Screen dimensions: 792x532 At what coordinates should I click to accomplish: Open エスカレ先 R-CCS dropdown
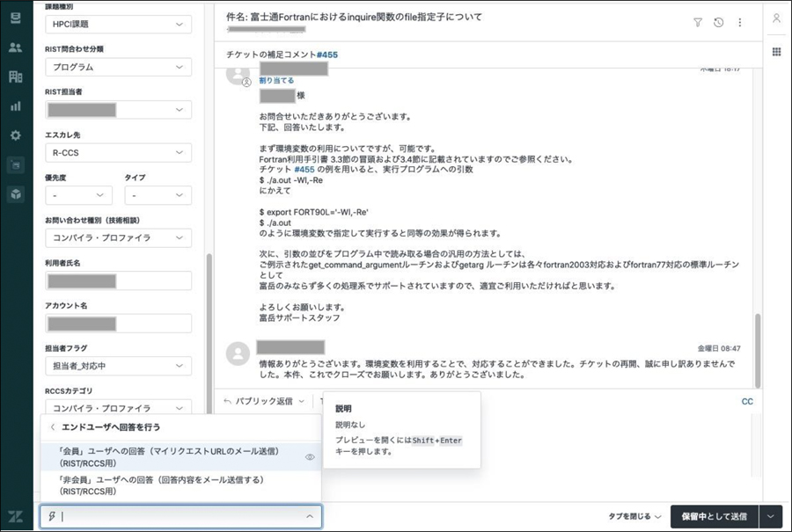(x=118, y=152)
